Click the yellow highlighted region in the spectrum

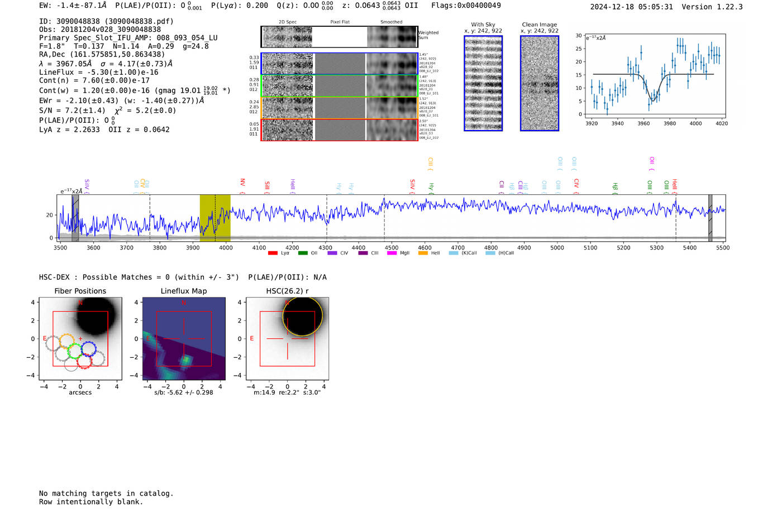(215, 218)
